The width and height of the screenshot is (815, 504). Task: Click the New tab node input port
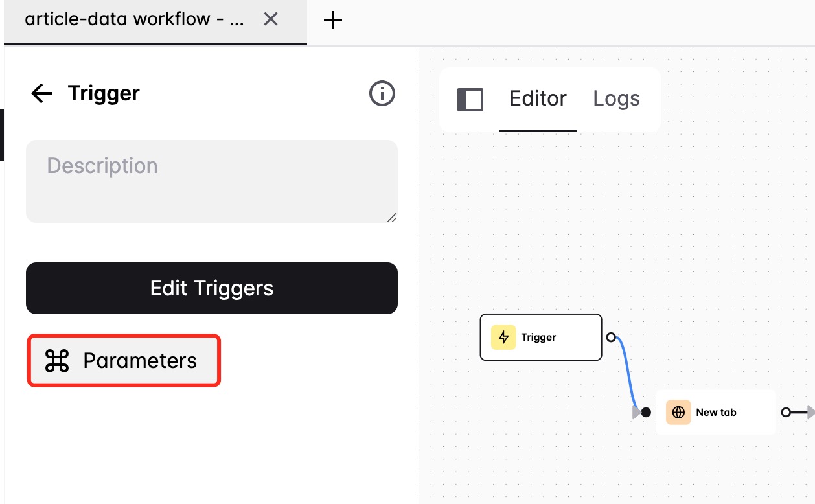tap(646, 413)
